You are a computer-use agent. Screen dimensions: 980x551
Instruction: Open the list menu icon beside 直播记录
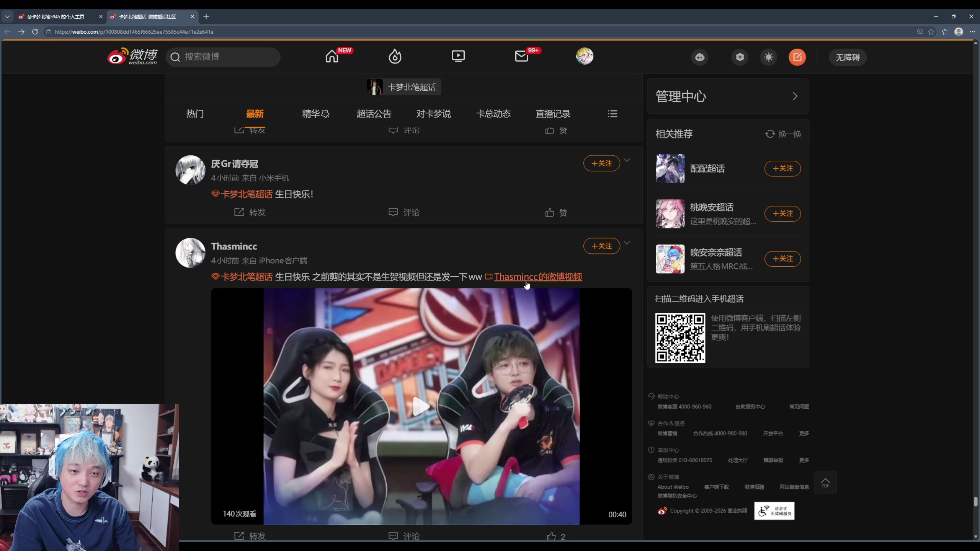click(612, 114)
